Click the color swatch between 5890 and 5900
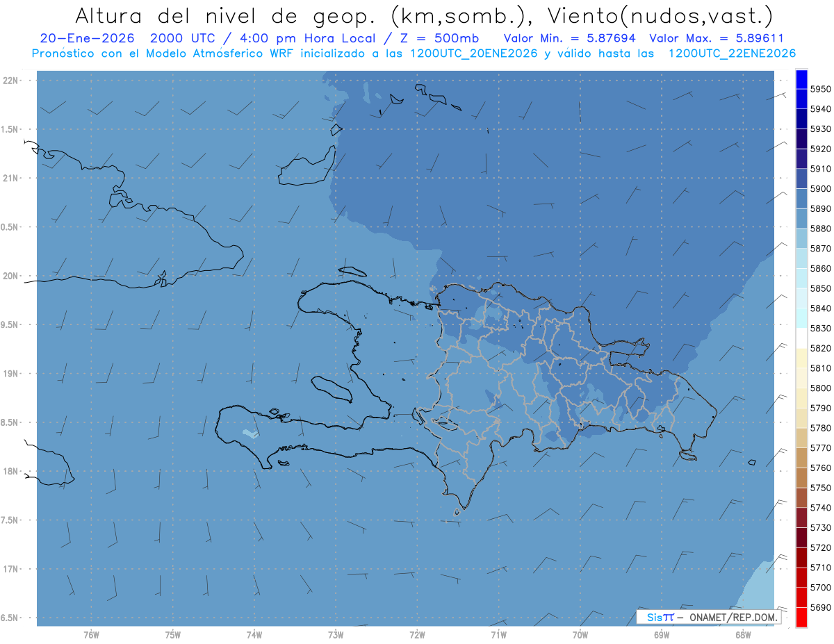The image size is (834, 644). (x=801, y=199)
